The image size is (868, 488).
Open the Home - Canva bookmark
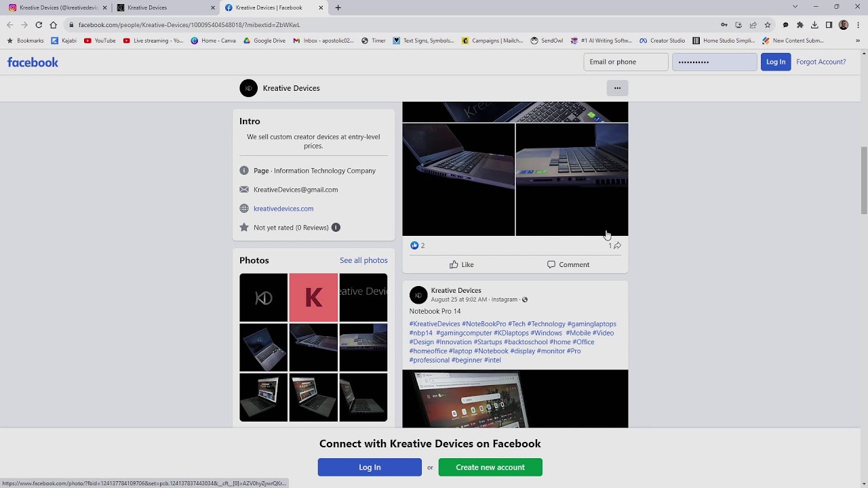click(x=213, y=41)
